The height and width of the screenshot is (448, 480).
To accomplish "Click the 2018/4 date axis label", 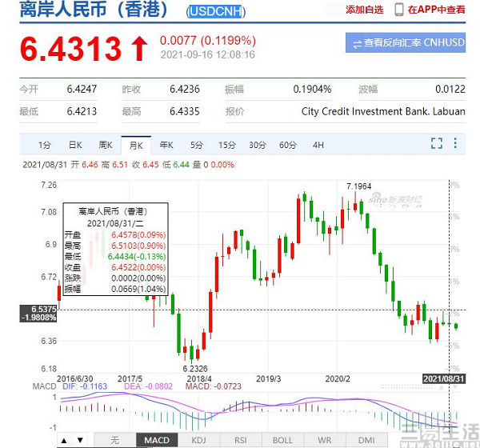I will click(x=199, y=378).
